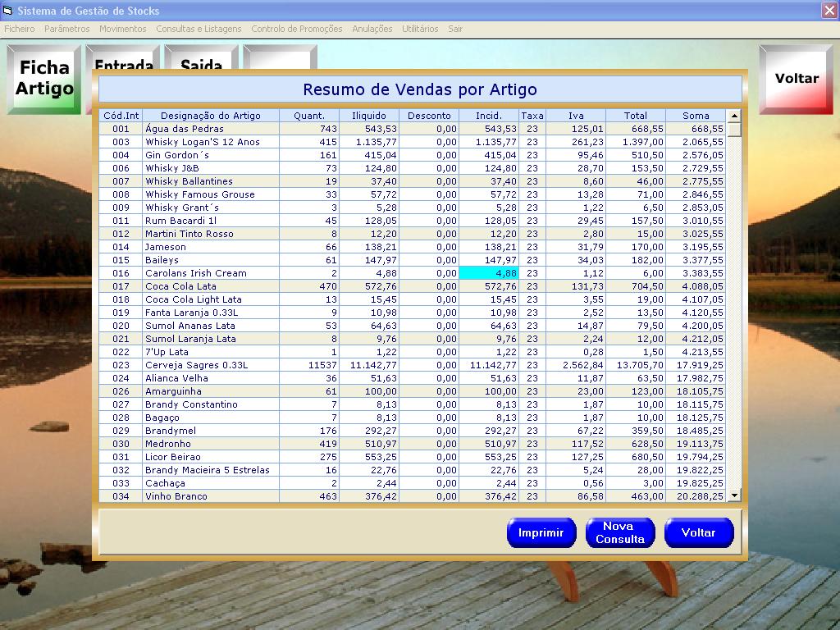The image size is (840, 630).
Task: Click the Designação do Artigo column header
Action: 210,116
